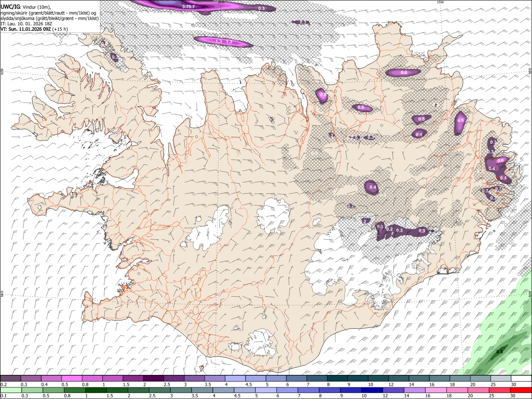Select upper legend swatch starting at 0.8
This screenshot has width=532, height=399.
[92, 379]
